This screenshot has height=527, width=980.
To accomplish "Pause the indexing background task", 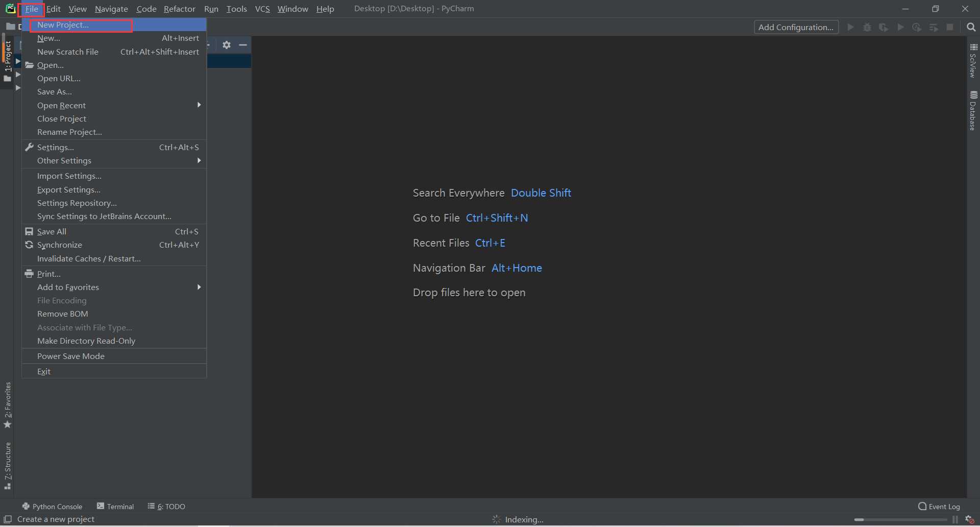I will [955, 520].
